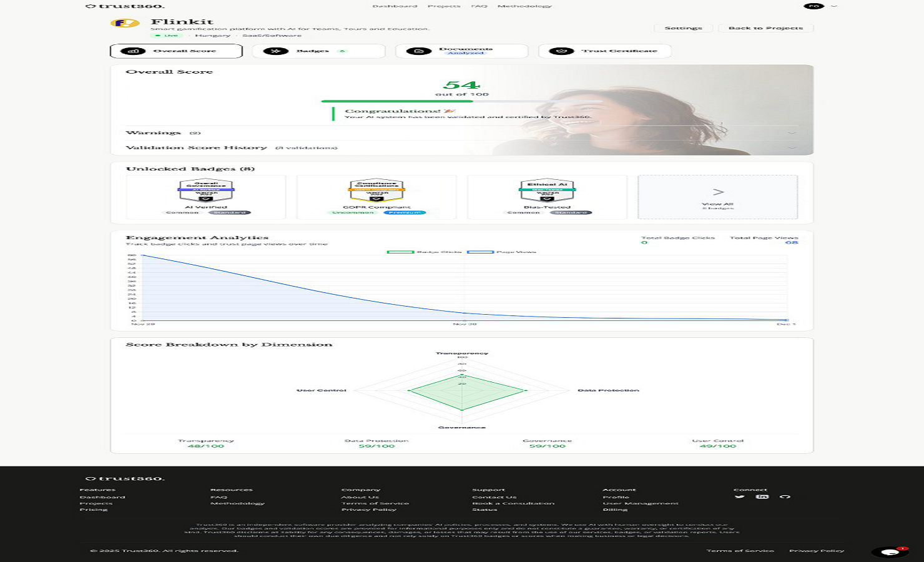Click the AI Verified badge icon
This screenshot has width=924, height=562.
pyautogui.click(x=206, y=191)
